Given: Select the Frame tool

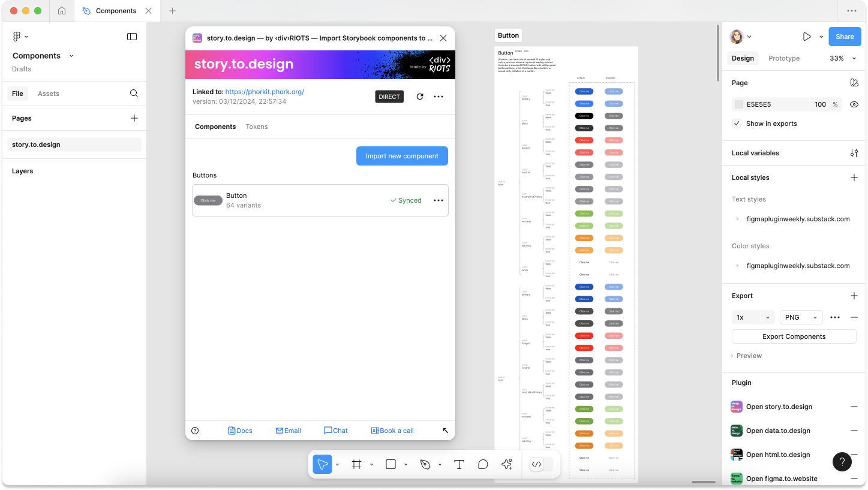Looking at the screenshot, I should (356, 464).
